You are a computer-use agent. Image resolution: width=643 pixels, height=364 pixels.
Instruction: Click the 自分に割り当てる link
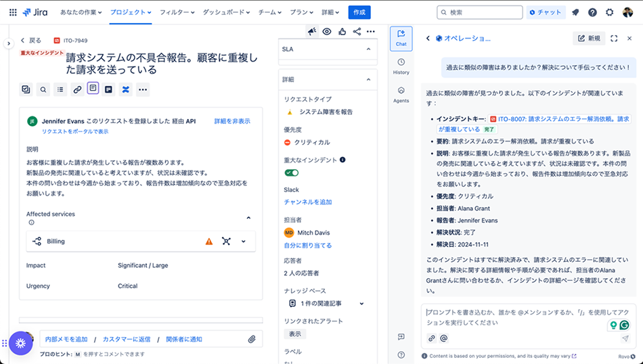(x=307, y=245)
